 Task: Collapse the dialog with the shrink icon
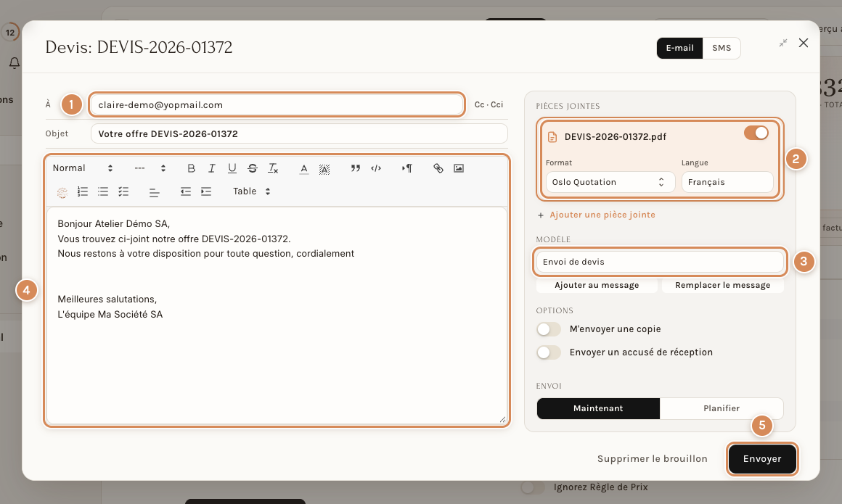tap(783, 43)
